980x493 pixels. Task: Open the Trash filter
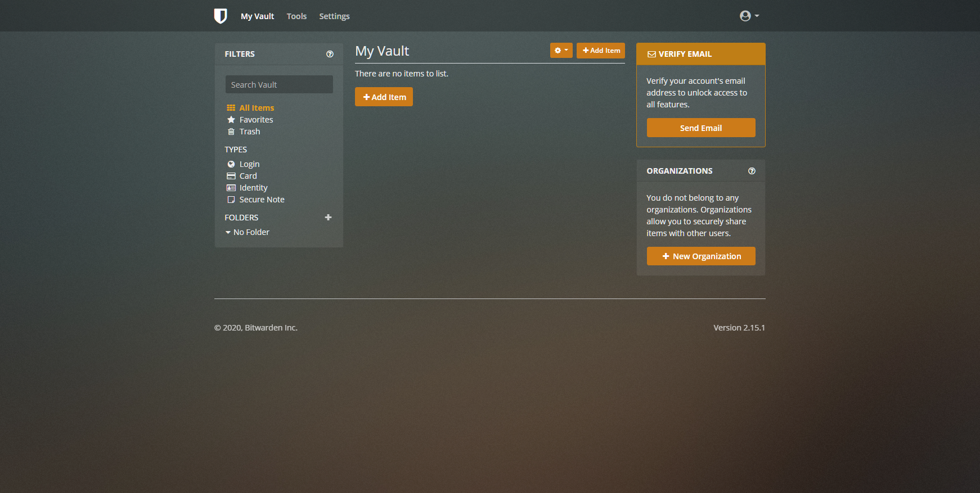click(x=249, y=132)
